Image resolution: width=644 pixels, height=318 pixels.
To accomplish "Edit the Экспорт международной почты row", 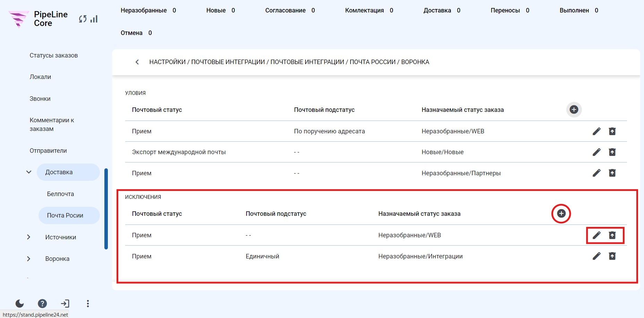I will point(596,152).
